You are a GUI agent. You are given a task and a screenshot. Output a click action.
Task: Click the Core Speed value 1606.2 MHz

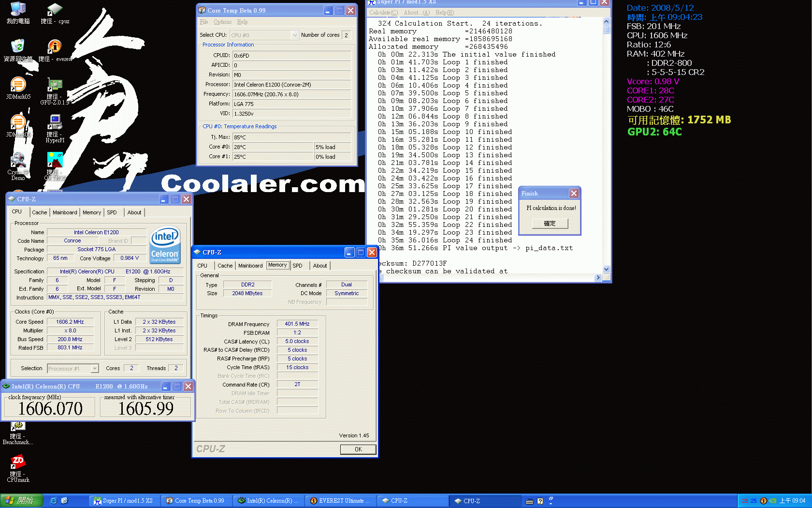(70, 322)
